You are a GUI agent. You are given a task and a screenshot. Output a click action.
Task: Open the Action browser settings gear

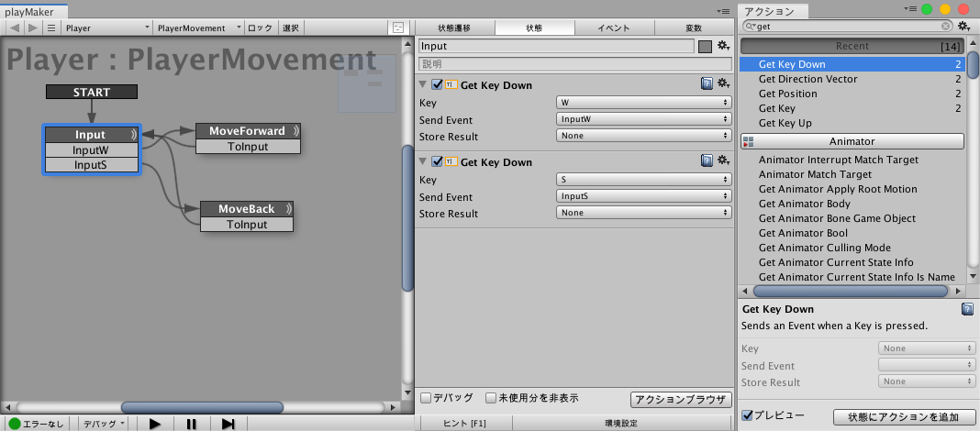point(963,27)
